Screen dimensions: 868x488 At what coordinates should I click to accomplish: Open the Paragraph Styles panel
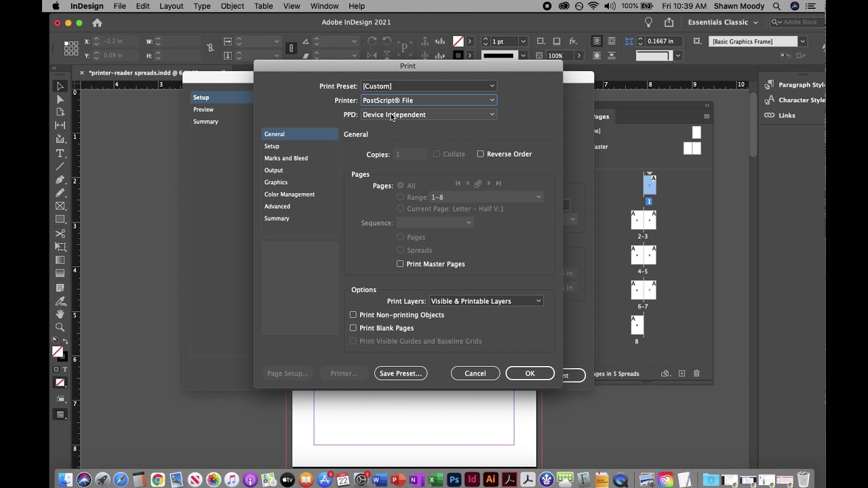coord(795,85)
